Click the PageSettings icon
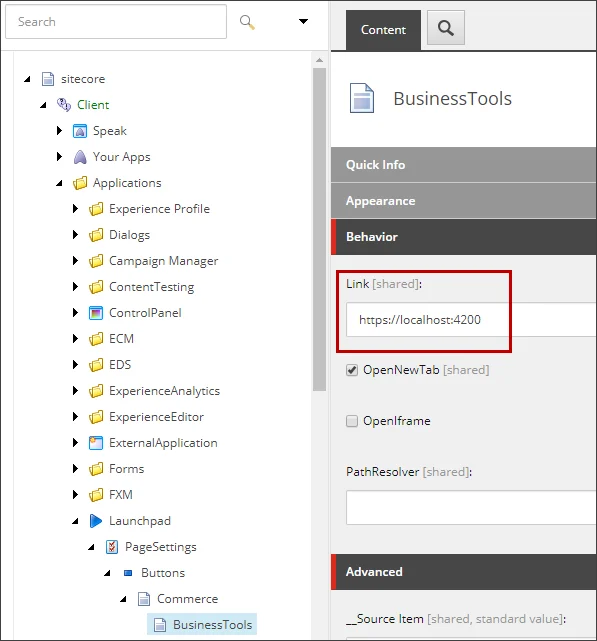Viewport: 597px width, 641px height. point(112,547)
